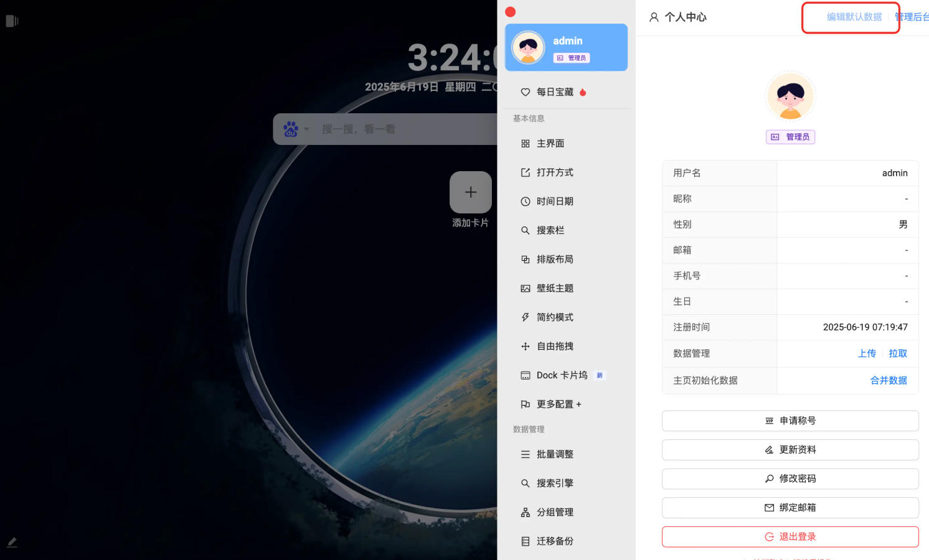Click the heart icon beside 每日宝藏
The height and width of the screenshot is (560, 929).
[526, 92]
